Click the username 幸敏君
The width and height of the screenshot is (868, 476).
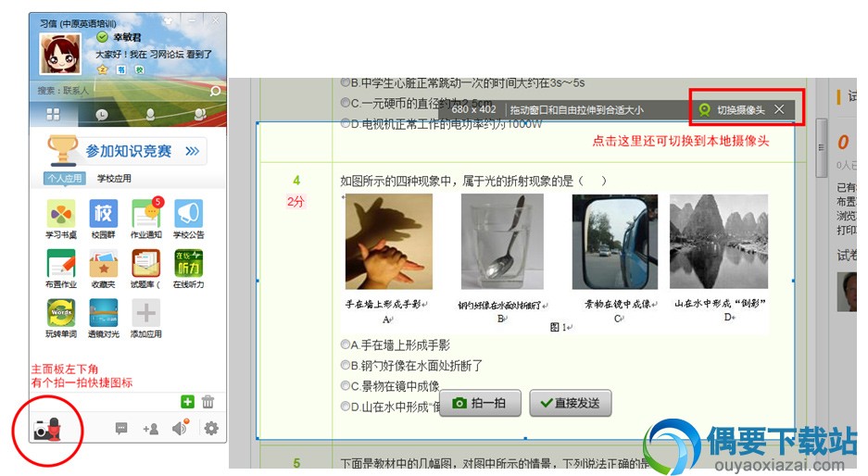point(127,37)
